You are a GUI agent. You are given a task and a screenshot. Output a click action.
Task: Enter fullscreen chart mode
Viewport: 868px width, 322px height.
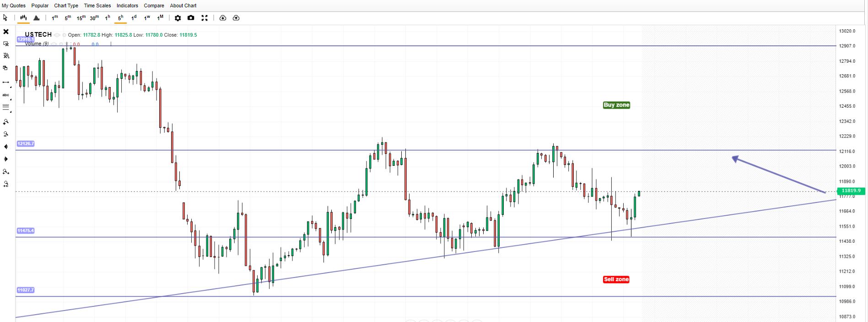click(x=205, y=18)
